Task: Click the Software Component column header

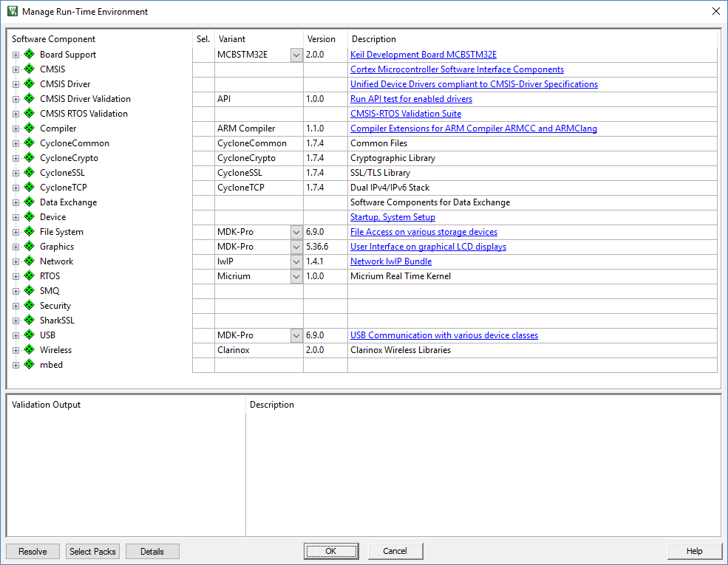Action: click(54, 39)
